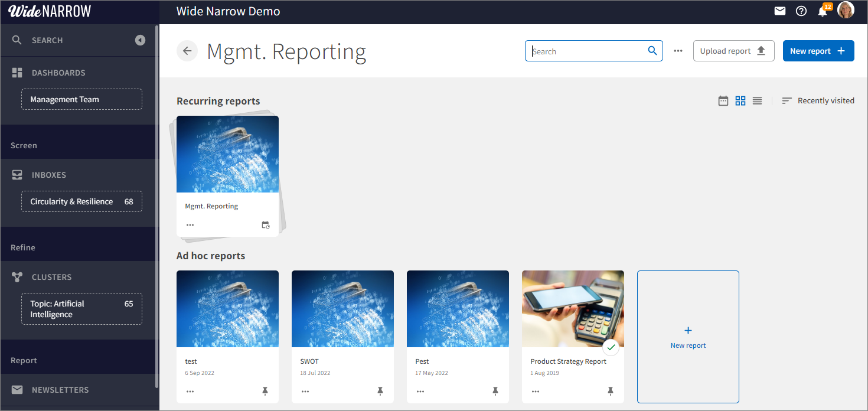Pin the SWOT report
Screen dimensions: 868x411
[380, 391]
